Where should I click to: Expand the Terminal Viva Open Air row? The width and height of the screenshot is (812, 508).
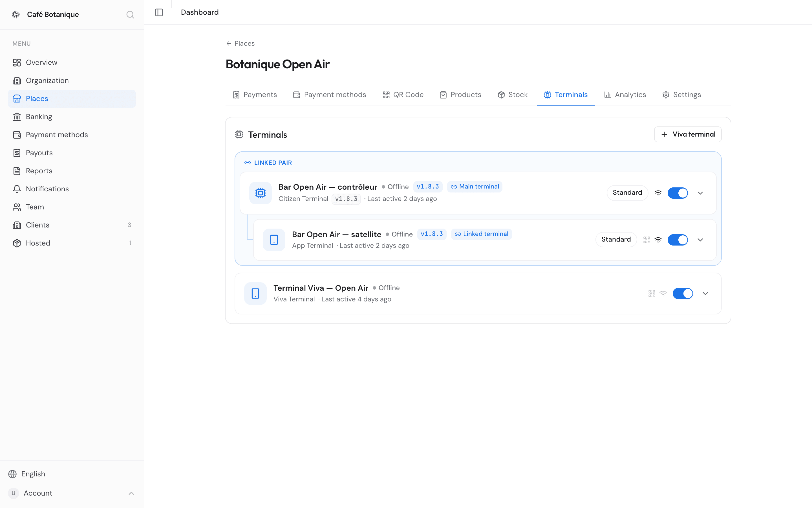tap(705, 294)
